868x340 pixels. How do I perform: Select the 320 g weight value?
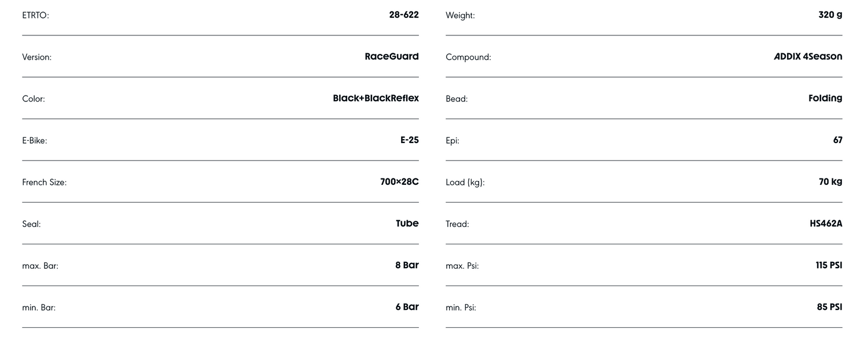point(830,15)
